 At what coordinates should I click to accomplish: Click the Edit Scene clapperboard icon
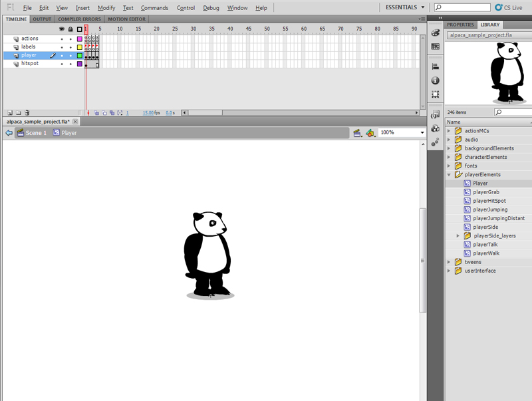(357, 133)
